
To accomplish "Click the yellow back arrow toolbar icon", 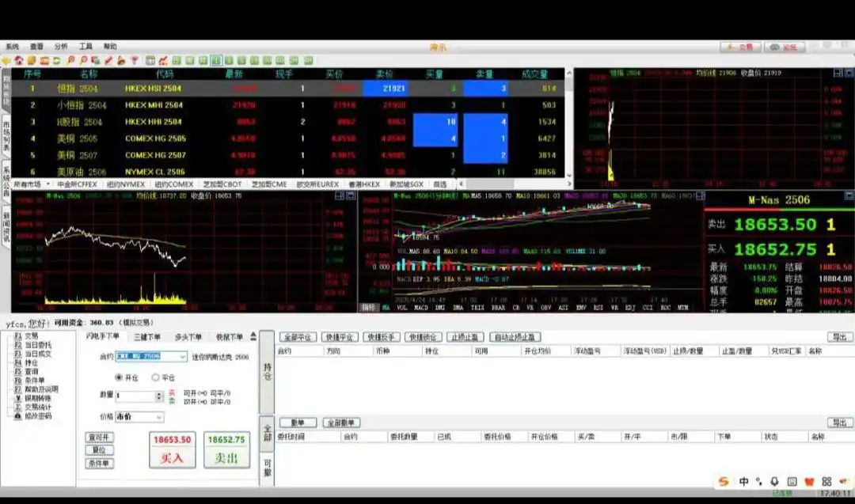I will (x=6, y=60).
